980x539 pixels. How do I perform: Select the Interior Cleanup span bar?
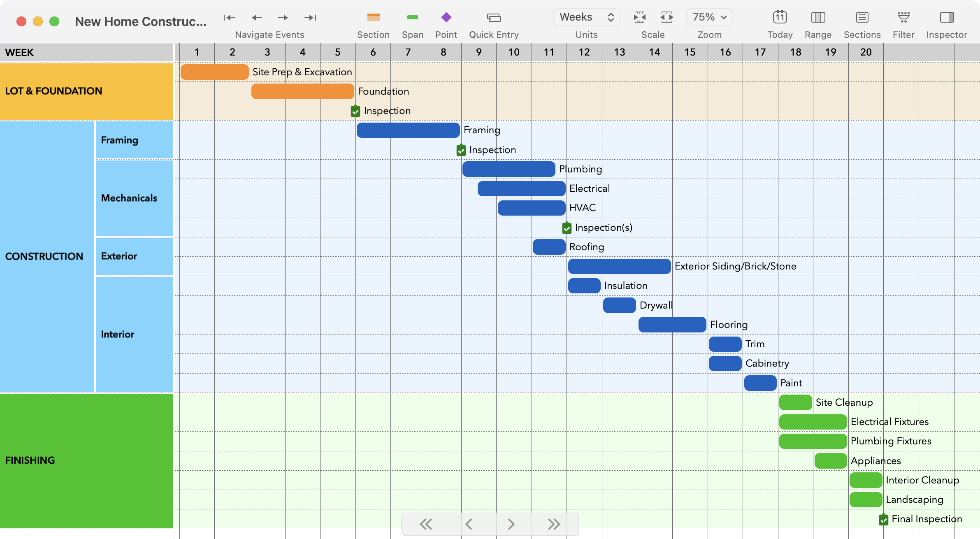[x=866, y=480]
